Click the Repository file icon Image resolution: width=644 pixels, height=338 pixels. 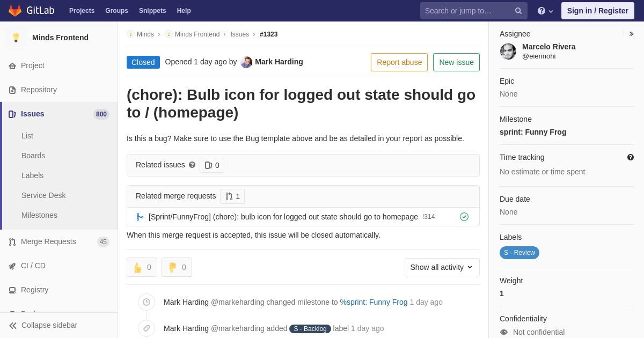tap(12, 90)
